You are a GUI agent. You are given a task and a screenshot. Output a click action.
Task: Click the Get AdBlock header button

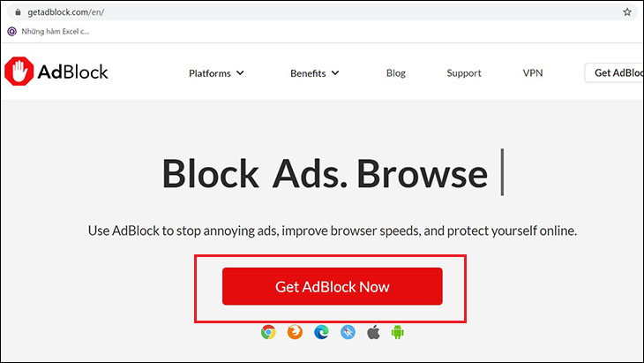(x=614, y=72)
